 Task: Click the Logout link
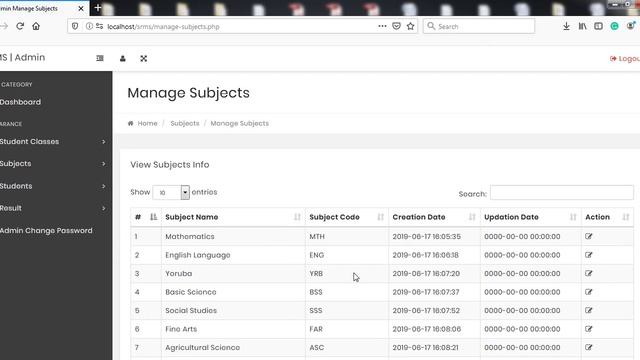624,59
